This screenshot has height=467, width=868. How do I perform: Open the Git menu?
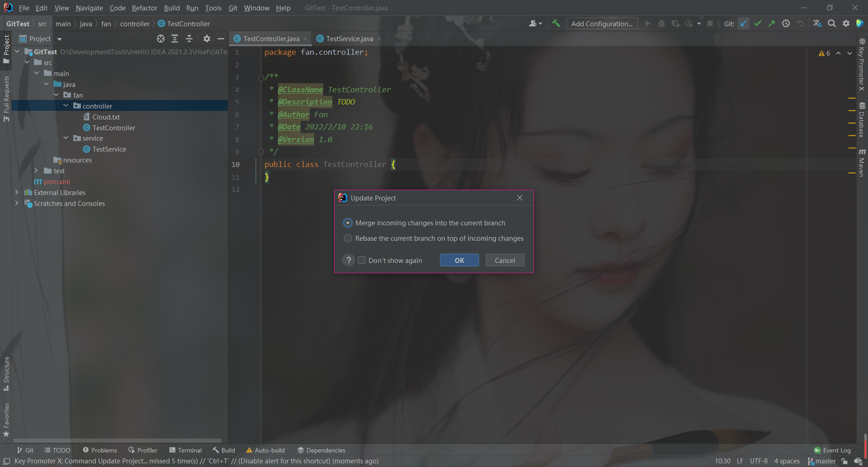tap(233, 8)
